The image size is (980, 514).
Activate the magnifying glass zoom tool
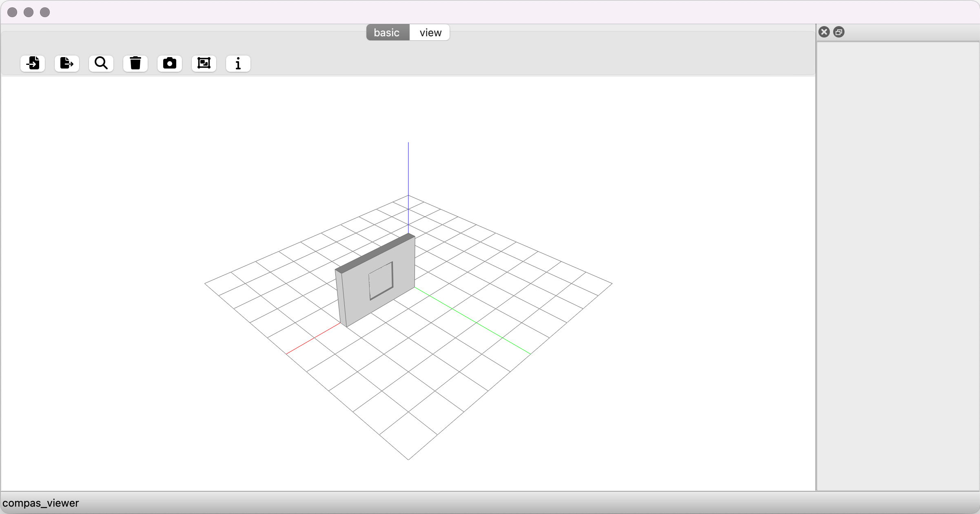tap(101, 63)
